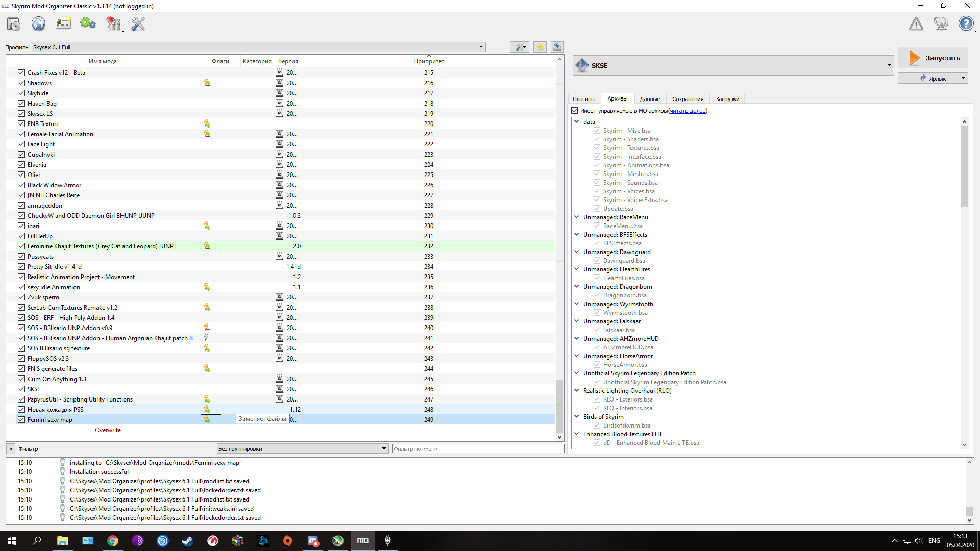This screenshot has height=551, width=980.
Task: Click the conflict flag icon for ENB Texture
Action: click(207, 123)
